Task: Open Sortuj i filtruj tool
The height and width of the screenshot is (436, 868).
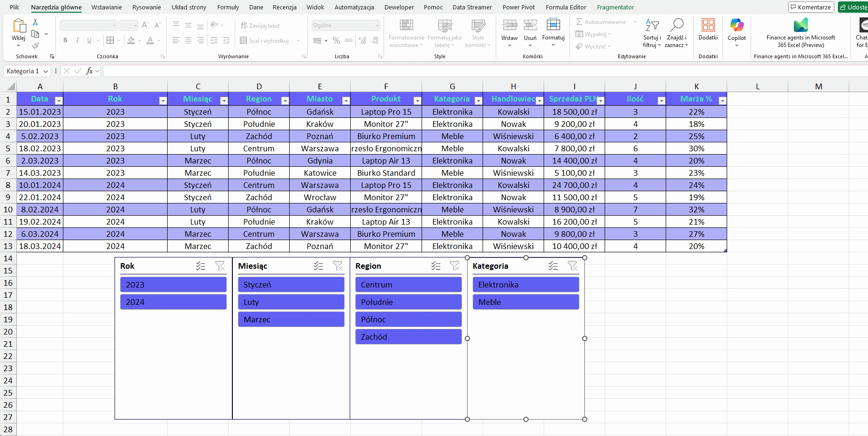Action: tap(652, 33)
